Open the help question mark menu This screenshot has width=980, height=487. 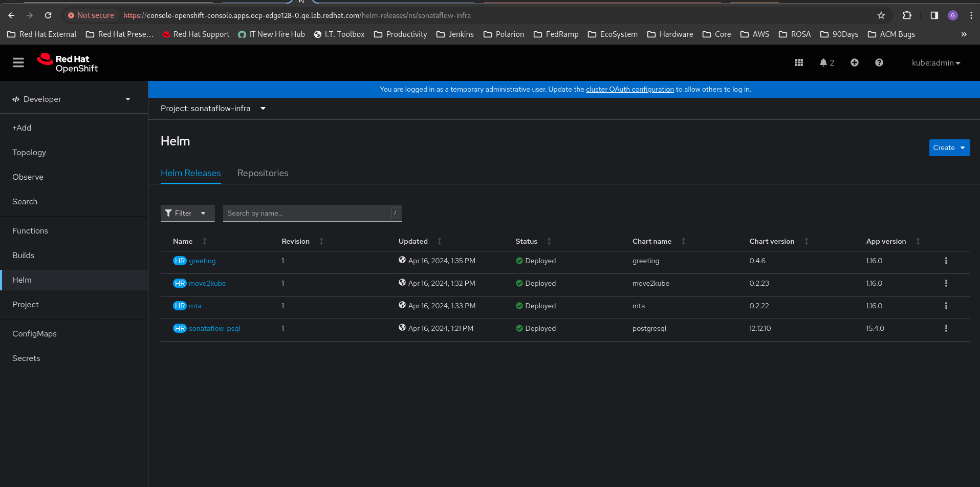point(879,62)
